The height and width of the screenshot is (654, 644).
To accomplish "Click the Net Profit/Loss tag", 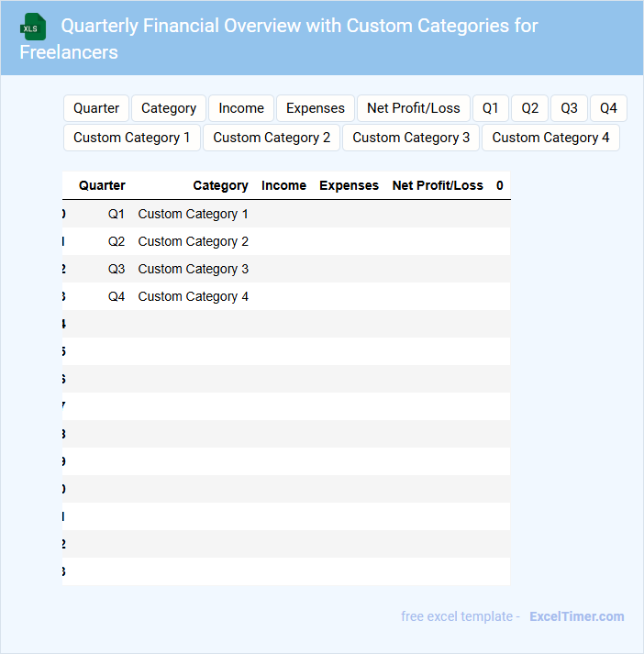I will tap(414, 108).
